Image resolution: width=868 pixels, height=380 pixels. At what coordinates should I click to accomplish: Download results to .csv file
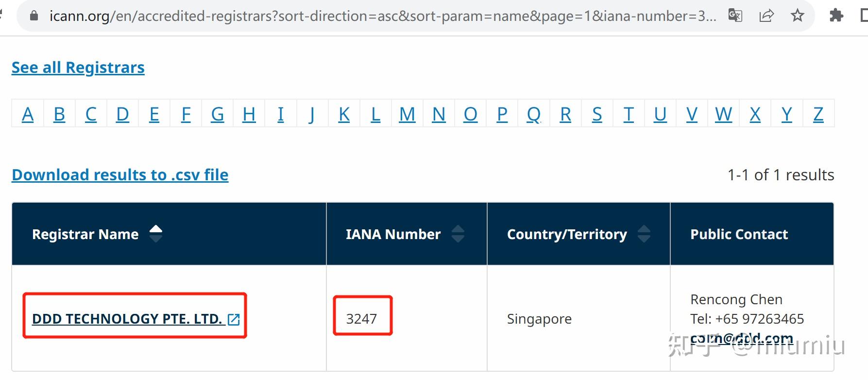coord(120,175)
